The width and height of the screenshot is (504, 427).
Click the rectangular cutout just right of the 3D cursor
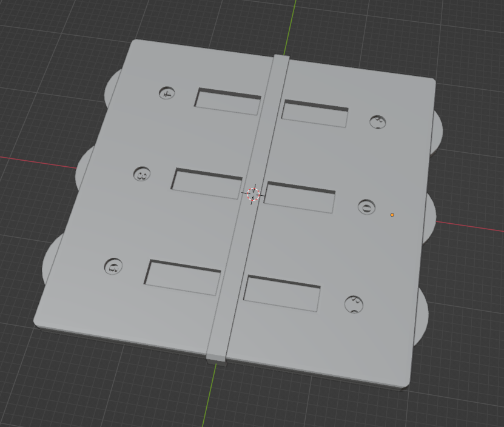coord(299,197)
